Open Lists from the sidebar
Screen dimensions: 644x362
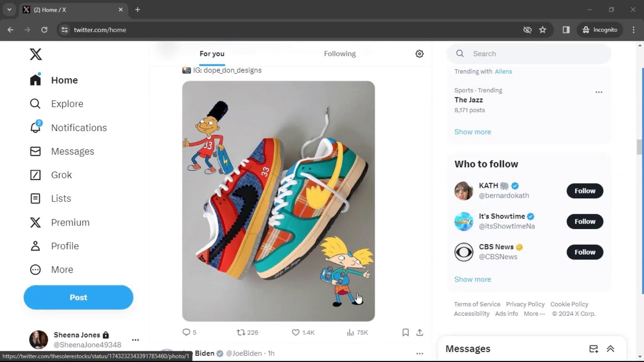tap(60, 198)
